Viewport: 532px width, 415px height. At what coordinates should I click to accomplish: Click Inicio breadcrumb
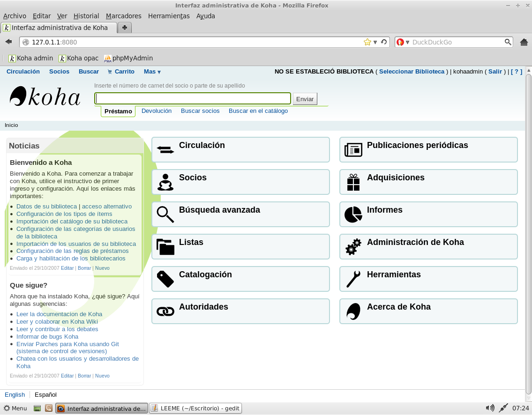pos(11,125)
